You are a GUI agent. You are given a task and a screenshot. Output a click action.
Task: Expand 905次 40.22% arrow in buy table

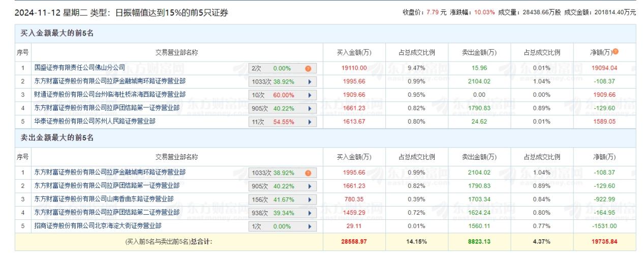click(x=309, y=108)
